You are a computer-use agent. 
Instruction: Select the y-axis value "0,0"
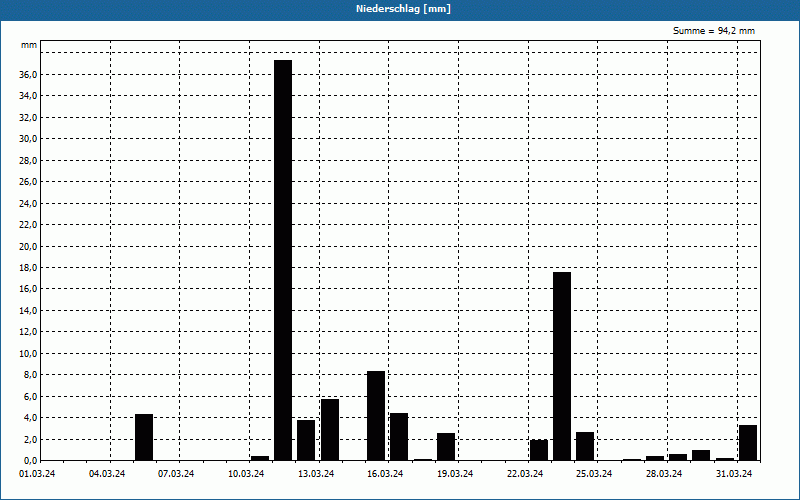[x=30, y=461]
